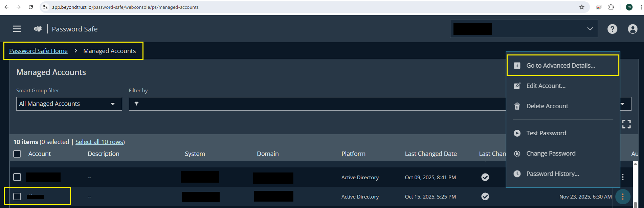The height and width of the screenshot is (208, 644).
Task: Check the Oct 09 account row checkbox
Action: [17, 177]
